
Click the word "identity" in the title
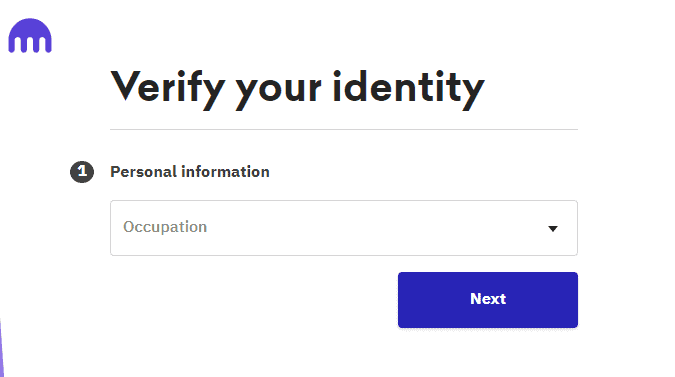(409, 89)
